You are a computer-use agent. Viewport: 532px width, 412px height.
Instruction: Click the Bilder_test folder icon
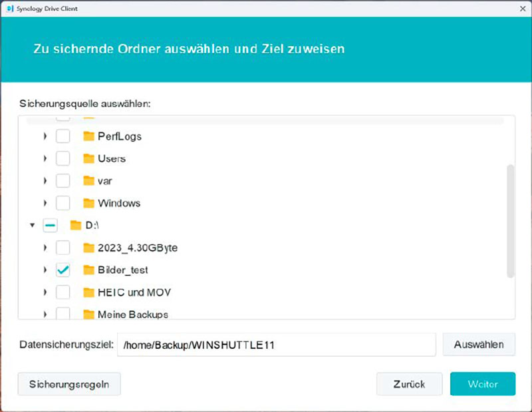(89, 270)
